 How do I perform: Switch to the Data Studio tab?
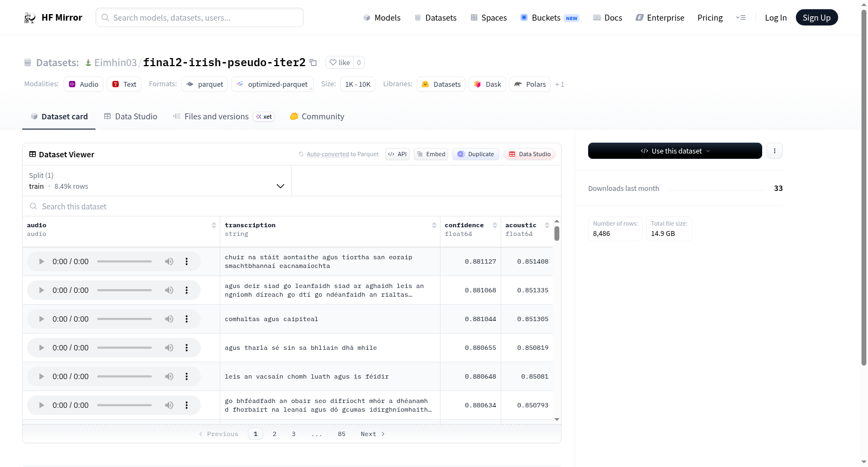pos(131,117)
